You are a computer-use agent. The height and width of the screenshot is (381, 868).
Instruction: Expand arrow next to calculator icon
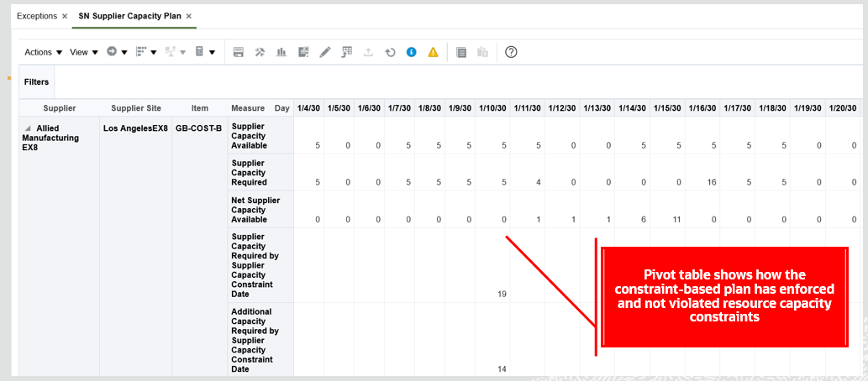point(212,53)
